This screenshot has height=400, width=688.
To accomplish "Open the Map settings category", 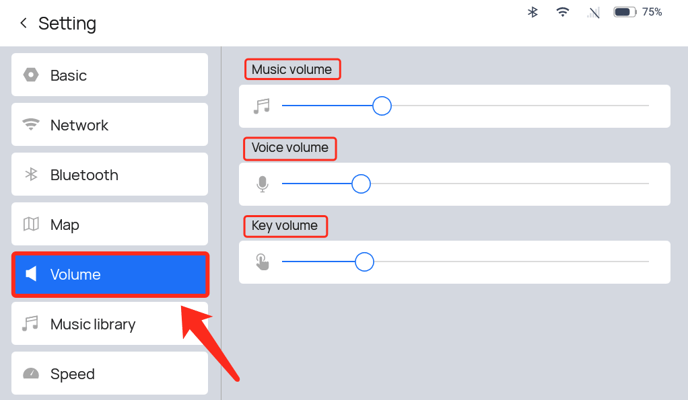I will [110, 224].
